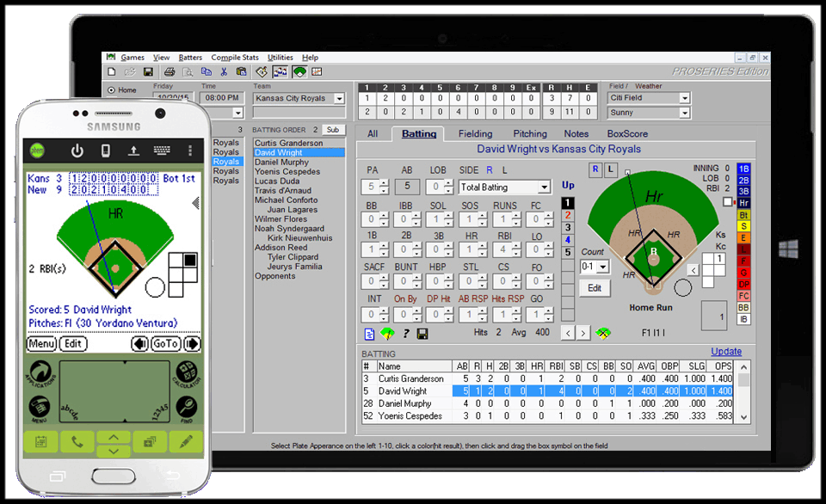This screenshot has width=826, height=504.
Task: Click the green field diamond icon below stats
Action: click(387, 334)
